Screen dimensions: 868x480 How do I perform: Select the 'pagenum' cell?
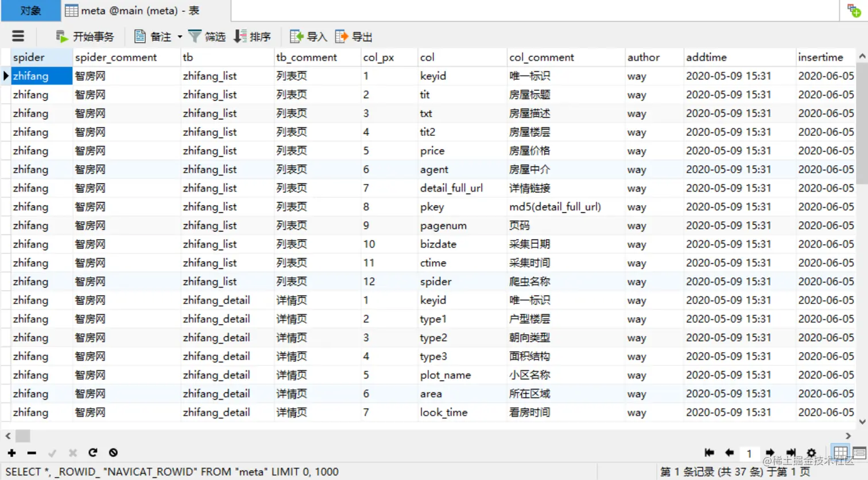point(462,225)
